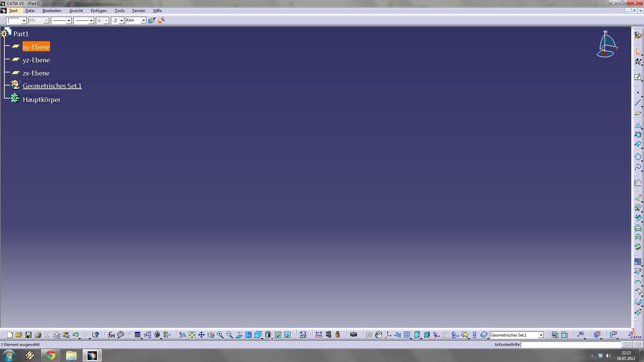Image resolution: width=644 pixels, height=362 pixels.
Task: Copy selection using the Copy icon
Action: click(57, 335)
